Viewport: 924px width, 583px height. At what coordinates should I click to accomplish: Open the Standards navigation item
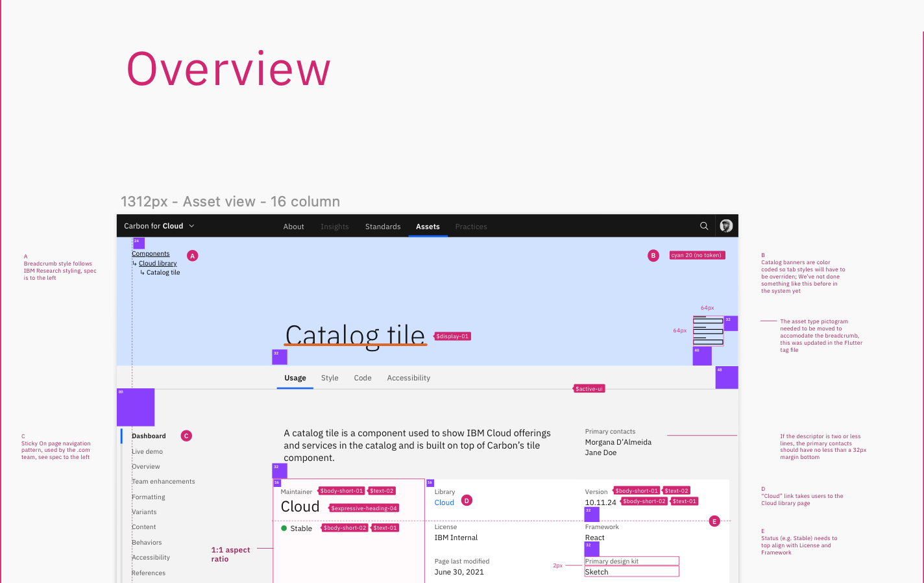383,227
